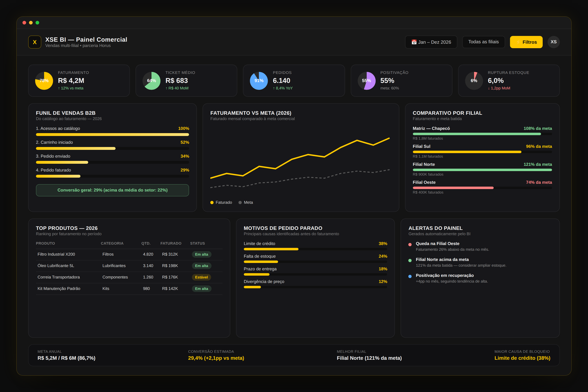Click the Filial Sul label
Image resolution: width=588 pixels, height=392 pixels.
pos(421,147)
